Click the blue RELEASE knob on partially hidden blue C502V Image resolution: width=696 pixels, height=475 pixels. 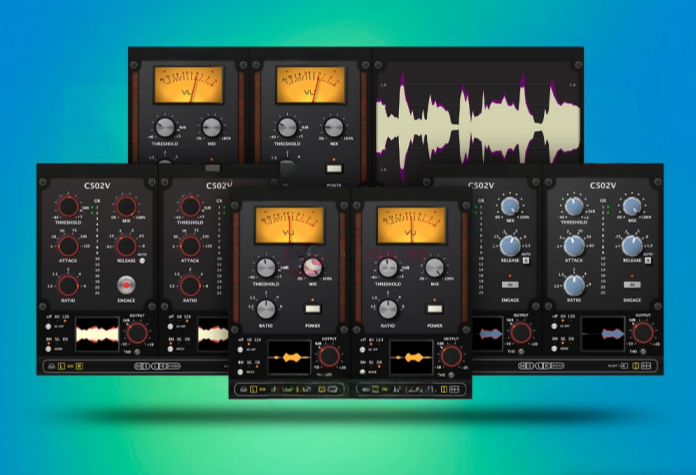point(510,245)
